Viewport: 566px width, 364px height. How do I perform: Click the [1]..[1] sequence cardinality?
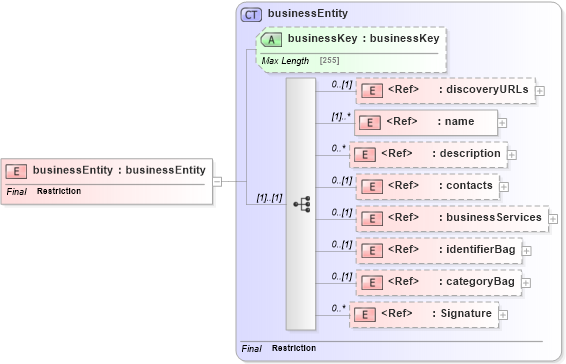click(x=269, y=198)
